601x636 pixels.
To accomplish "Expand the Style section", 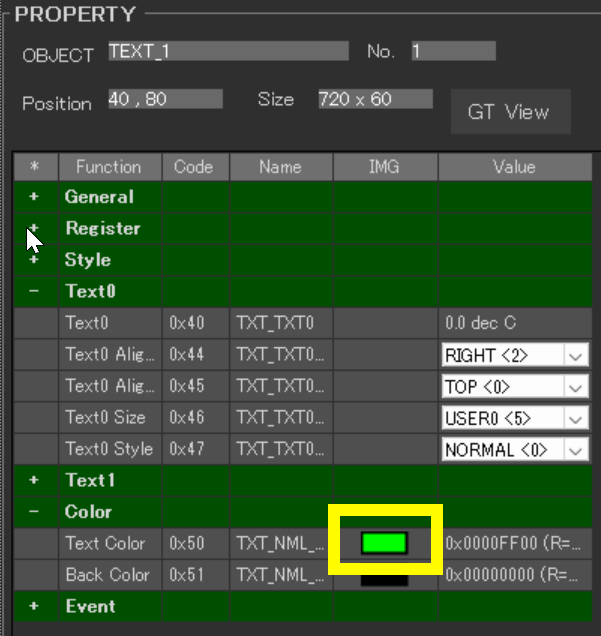I will point(35,260).
